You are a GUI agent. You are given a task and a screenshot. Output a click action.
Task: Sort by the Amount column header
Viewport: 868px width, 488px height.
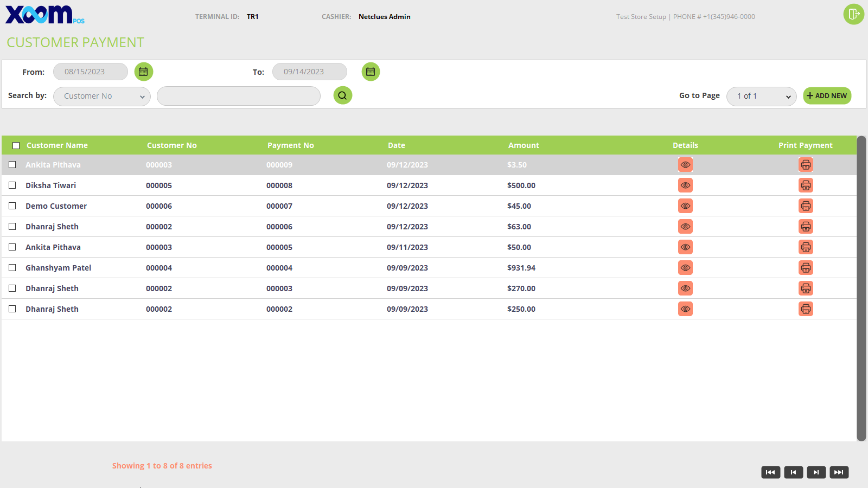coord(524,145)
